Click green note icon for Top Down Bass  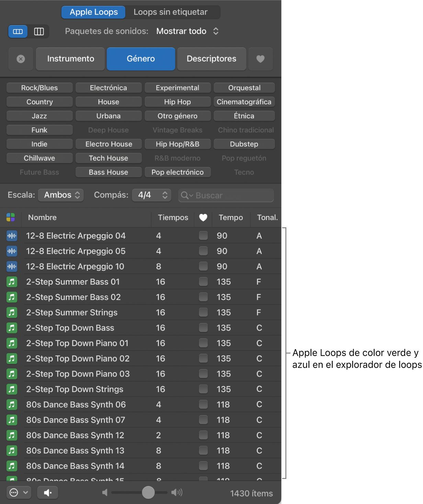tap(12, 328)
